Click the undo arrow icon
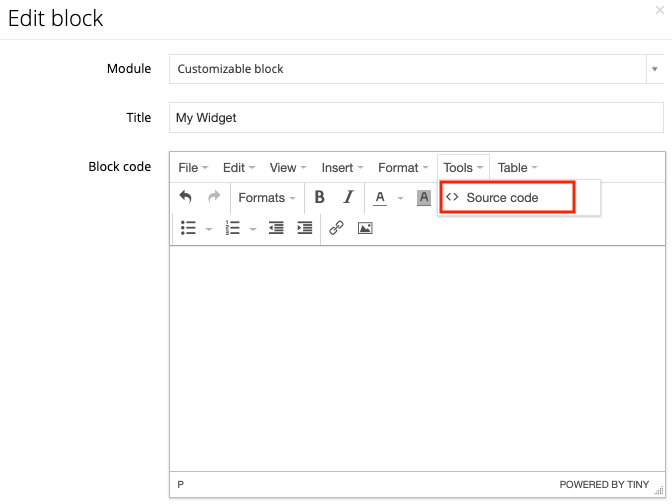 tap(186, 197)
